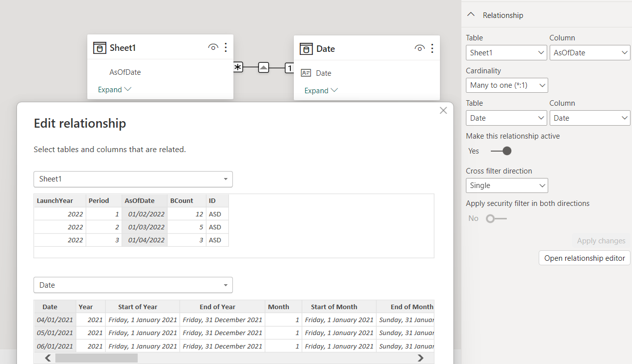
Task: Open more options menu on Date card
Action: pyautogui.click(x=432, y=48)
